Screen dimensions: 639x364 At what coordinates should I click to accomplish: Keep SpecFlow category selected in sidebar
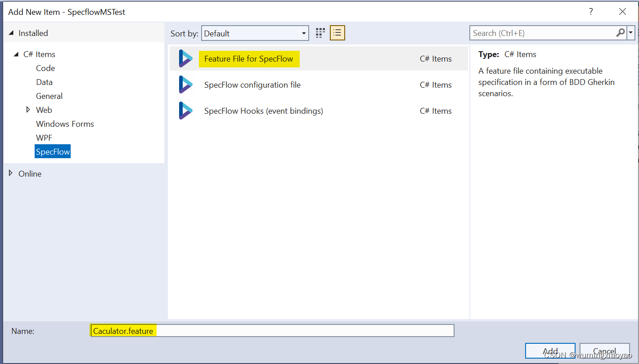(53, 151)
